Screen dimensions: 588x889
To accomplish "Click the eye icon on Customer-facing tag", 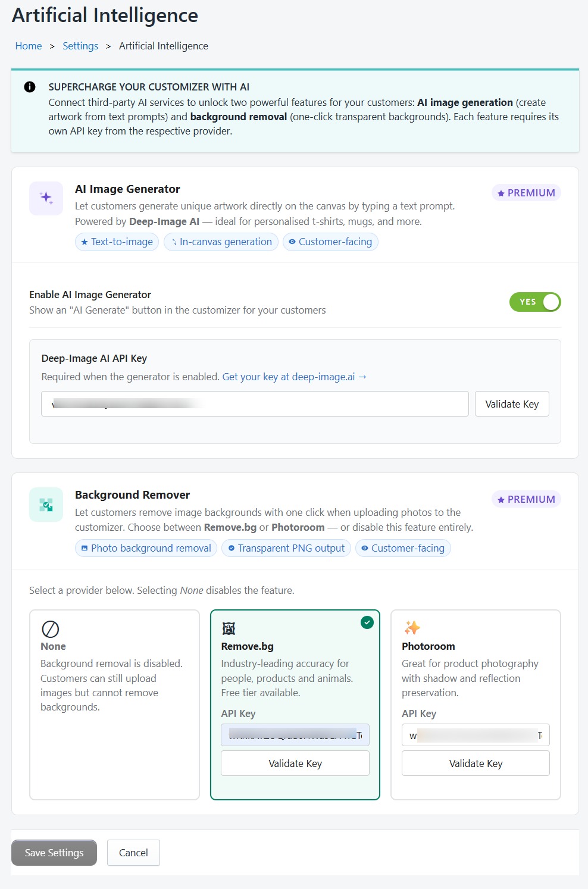I will [x=292, y=242].
